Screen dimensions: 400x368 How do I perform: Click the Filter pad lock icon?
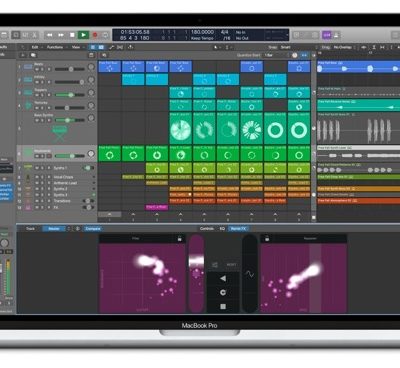[180, 238]
